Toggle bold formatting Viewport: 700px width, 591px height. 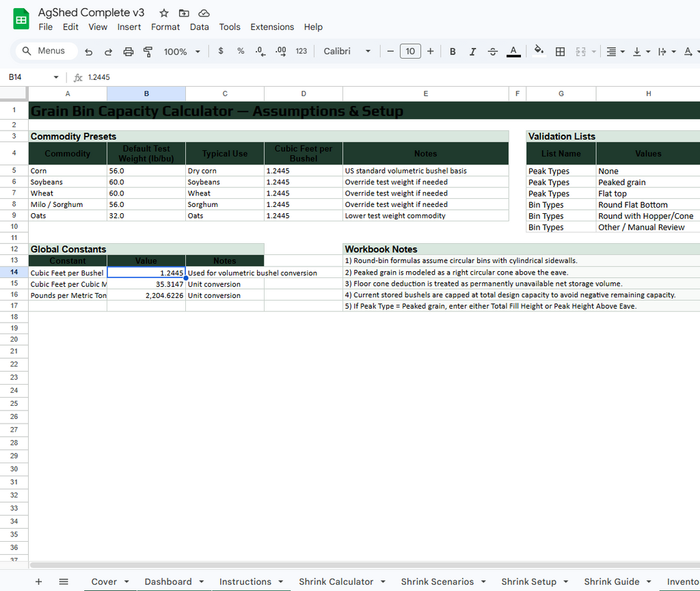point(453,51)
